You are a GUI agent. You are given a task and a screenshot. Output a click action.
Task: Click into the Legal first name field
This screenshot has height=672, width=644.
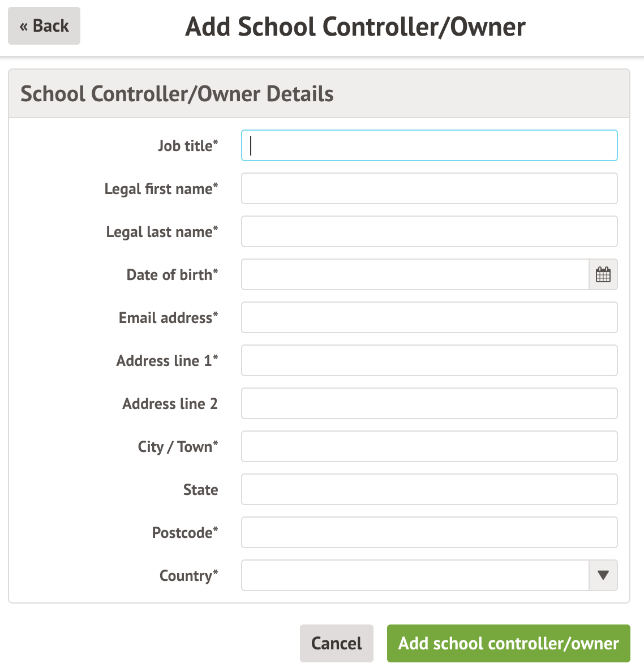click(x=429, y=189)
